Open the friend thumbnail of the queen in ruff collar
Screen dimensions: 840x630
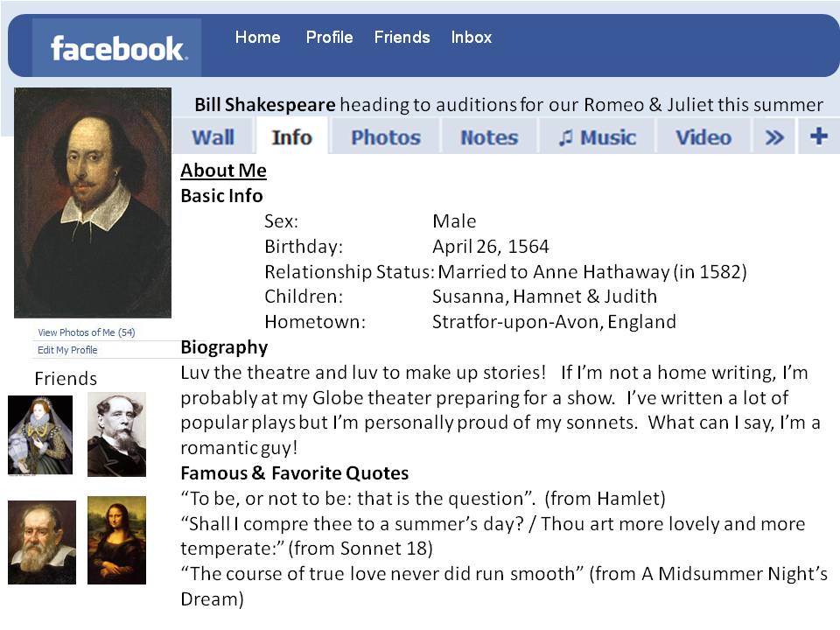coord(40,435)
